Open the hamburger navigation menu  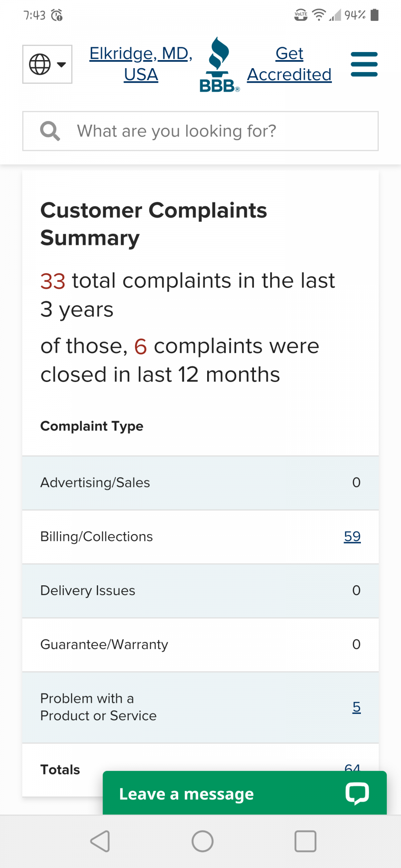click(x=364, y=64)
